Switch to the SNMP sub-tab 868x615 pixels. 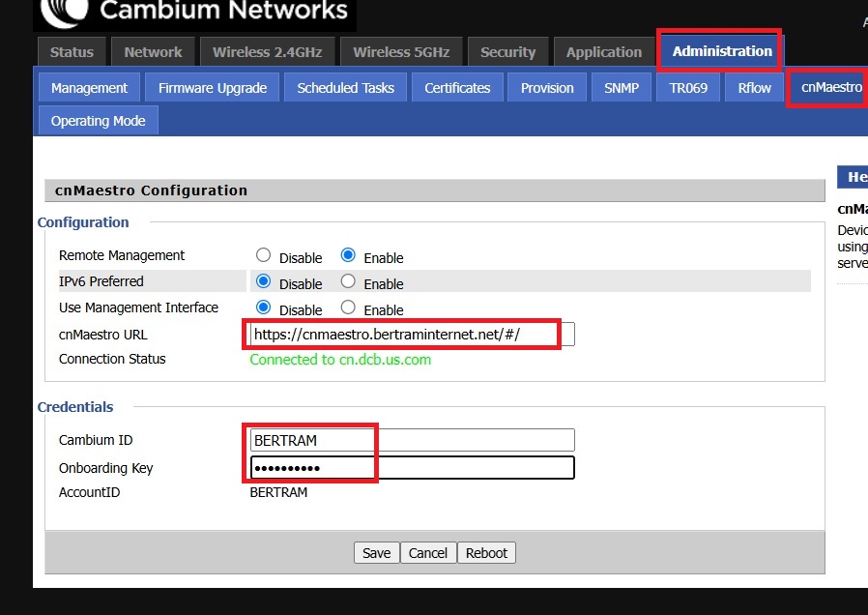622,88
